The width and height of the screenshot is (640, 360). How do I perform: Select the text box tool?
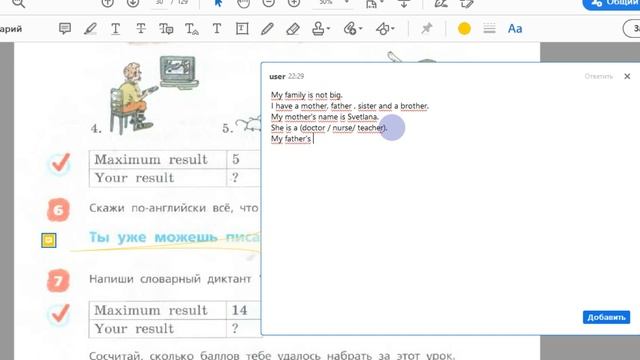pyautogui.click(x=242, y=29)
